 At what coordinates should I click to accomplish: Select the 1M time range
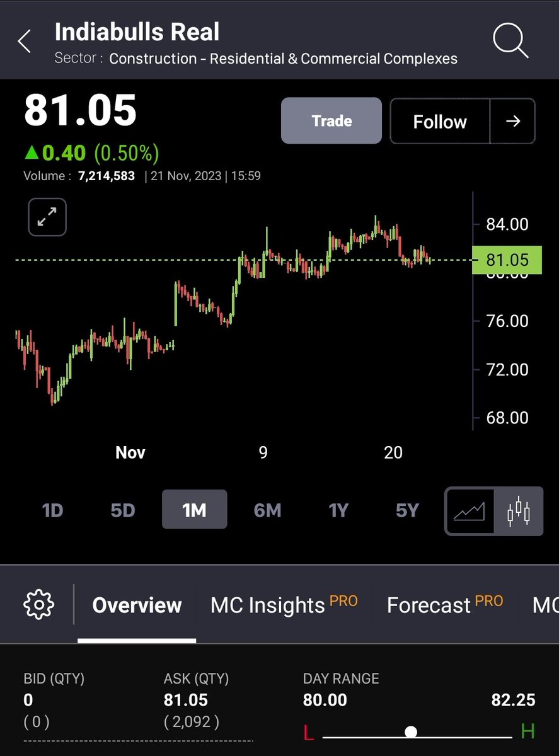[x=194, y=510]
